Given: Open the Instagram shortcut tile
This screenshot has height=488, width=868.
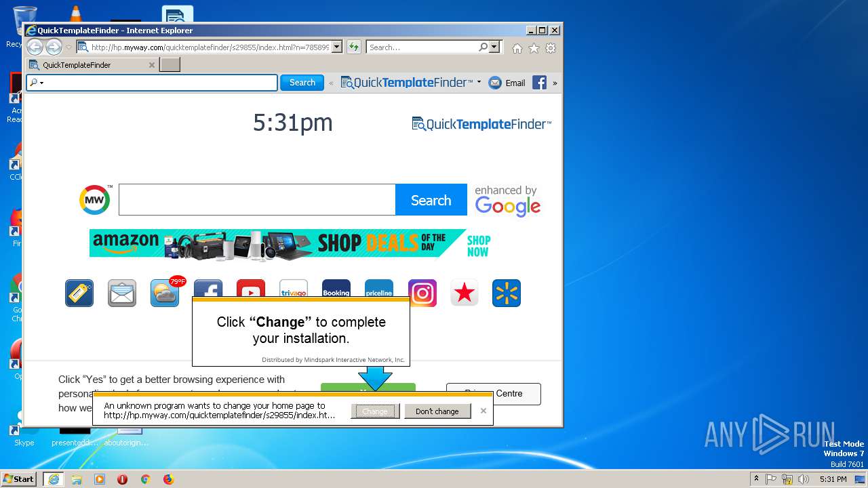Looking at the screenshot, I should point(422,293).
